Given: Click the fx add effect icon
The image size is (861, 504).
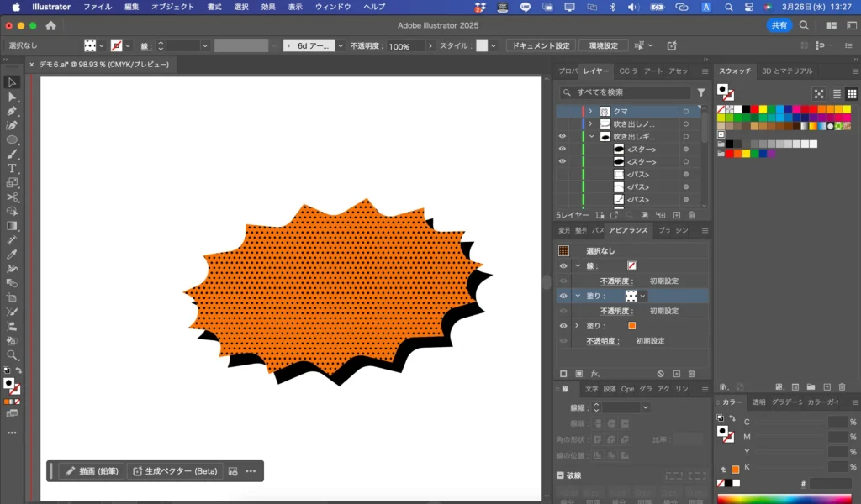Looking at the screenshot, I should click(x=594, y=373).
